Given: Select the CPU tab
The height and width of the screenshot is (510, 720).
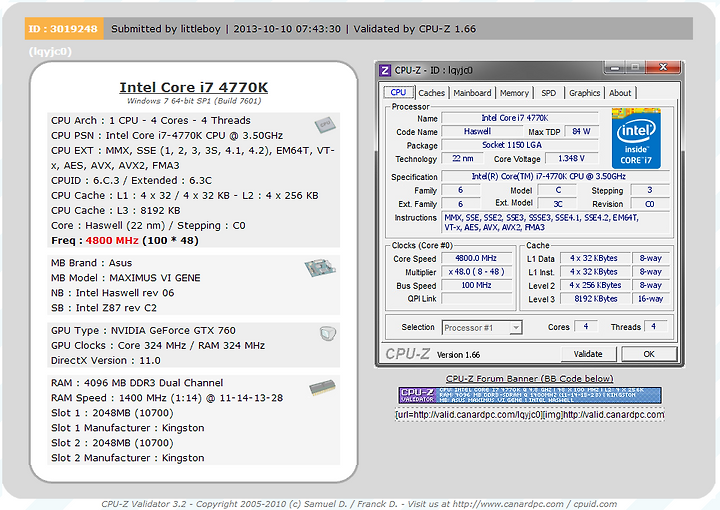Looking at the screenshot, I should coord(398,92).
